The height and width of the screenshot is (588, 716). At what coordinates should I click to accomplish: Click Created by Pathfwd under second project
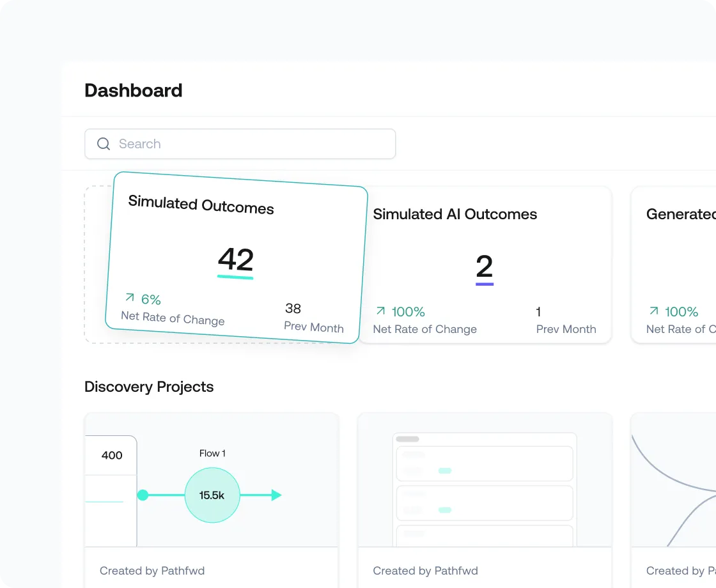tap(425, 571)
